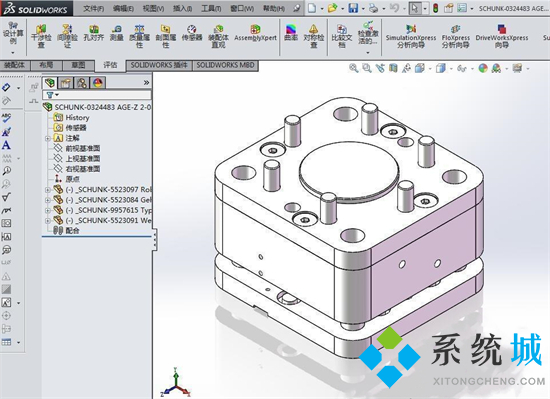This screenshot has width=550, height=399.
Task: Open 装配体直观 assembly visualization
Action: [x=218, y=36]
